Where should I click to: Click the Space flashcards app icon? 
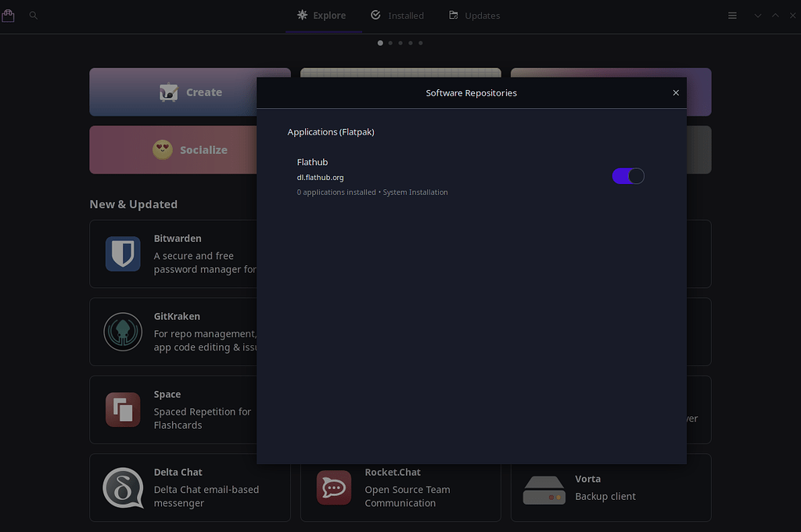pos(123,409)
